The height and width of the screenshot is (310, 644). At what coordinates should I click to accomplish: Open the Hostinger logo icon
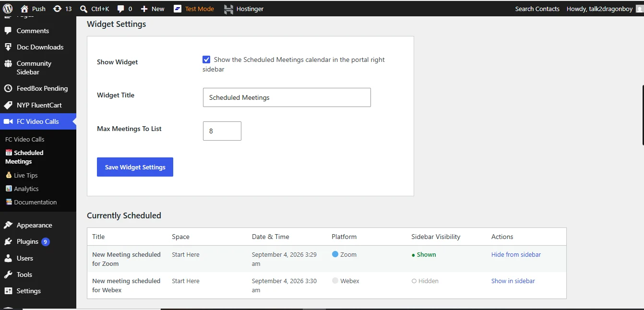click(228, 9)
